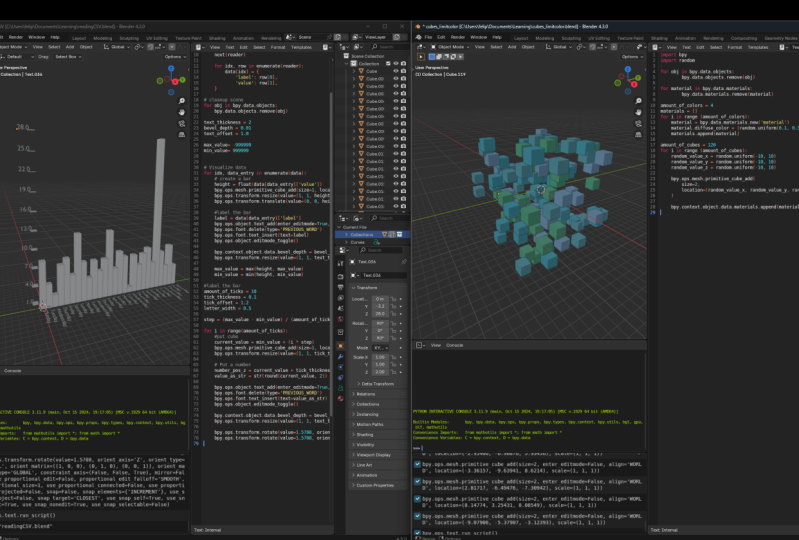Toggle proportional editing in the cubes viewport header

pos(615,47)
